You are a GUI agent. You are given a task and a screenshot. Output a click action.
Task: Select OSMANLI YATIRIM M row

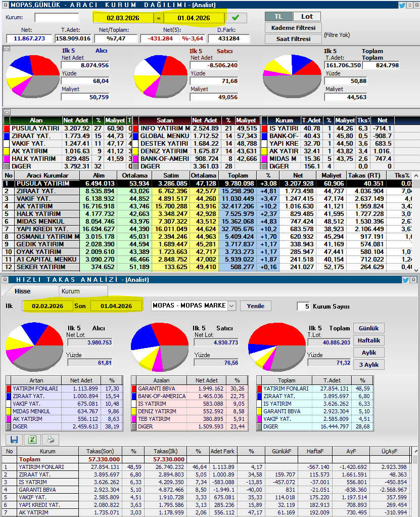pos(207,236)
